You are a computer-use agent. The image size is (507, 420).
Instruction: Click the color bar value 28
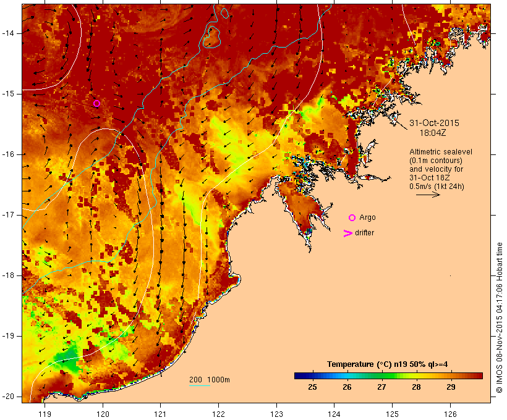tap(416, 387)
